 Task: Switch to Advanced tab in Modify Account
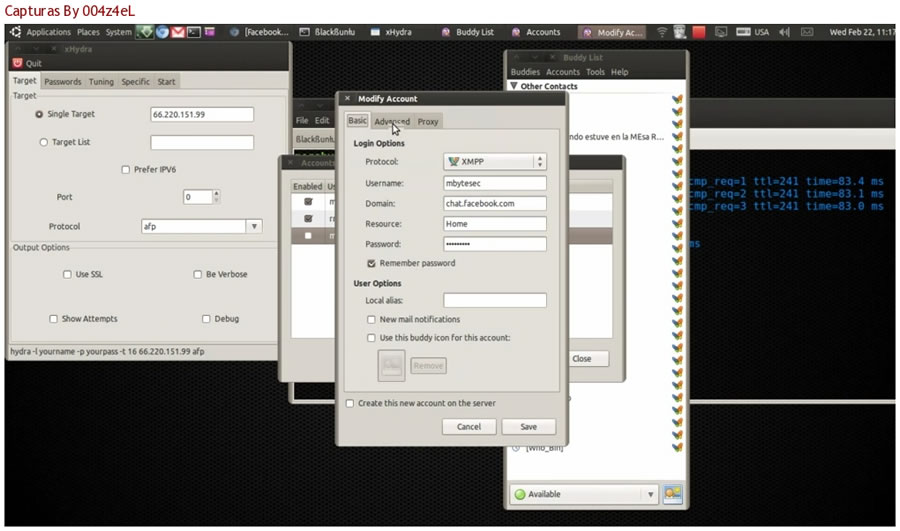point(392,122)
